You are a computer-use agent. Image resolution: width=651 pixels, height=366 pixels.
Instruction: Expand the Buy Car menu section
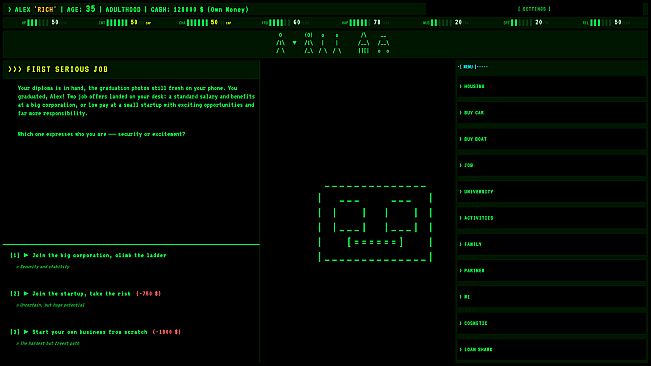[x=551, y=112]
